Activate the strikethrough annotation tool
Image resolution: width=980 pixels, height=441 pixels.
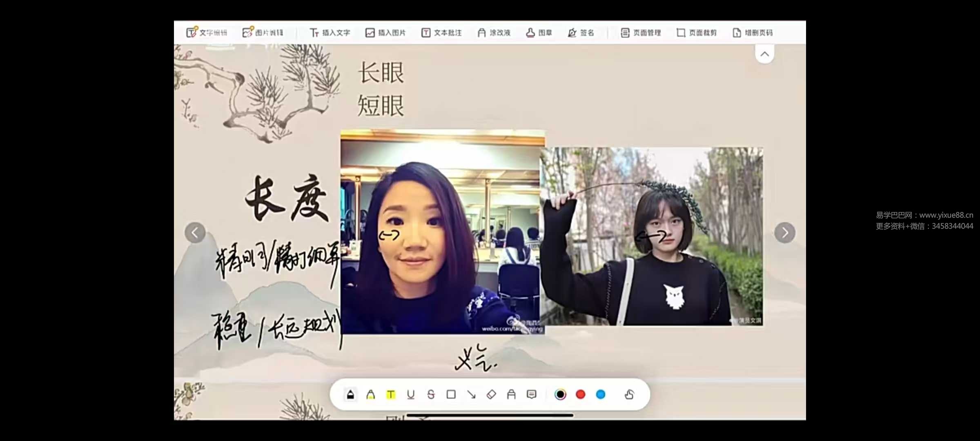[x=431, y=394]
